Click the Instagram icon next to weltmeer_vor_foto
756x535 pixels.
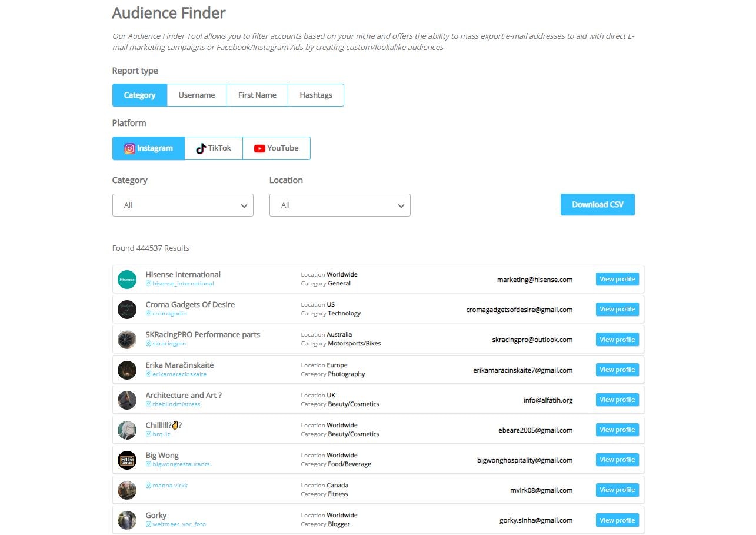149,524
